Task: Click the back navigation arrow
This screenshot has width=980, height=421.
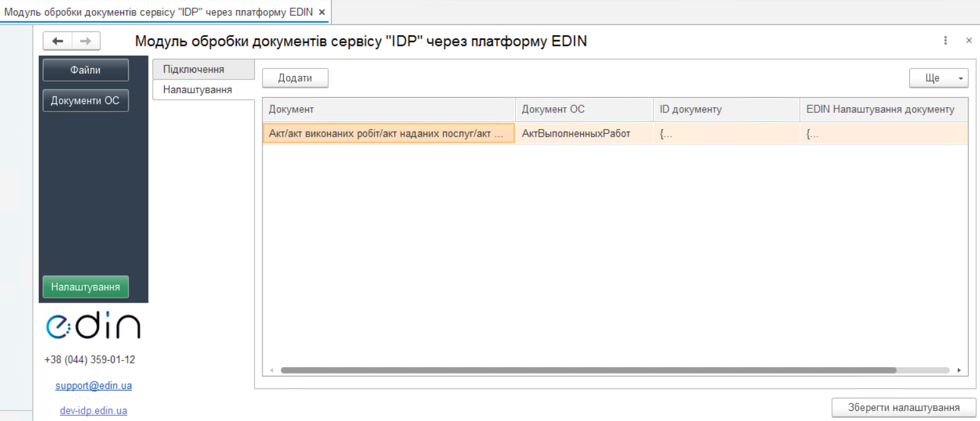Action: tap(57, 41)
